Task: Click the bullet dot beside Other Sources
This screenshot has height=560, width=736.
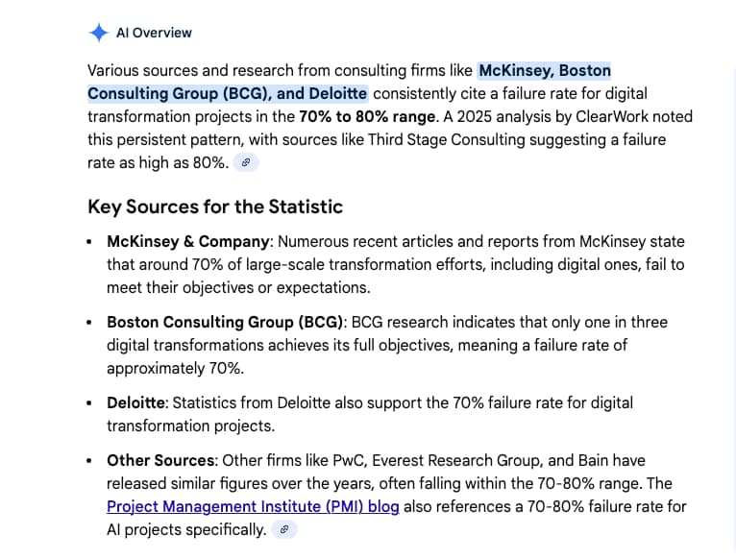Action: pyautogui.click(x=90, y=461)
